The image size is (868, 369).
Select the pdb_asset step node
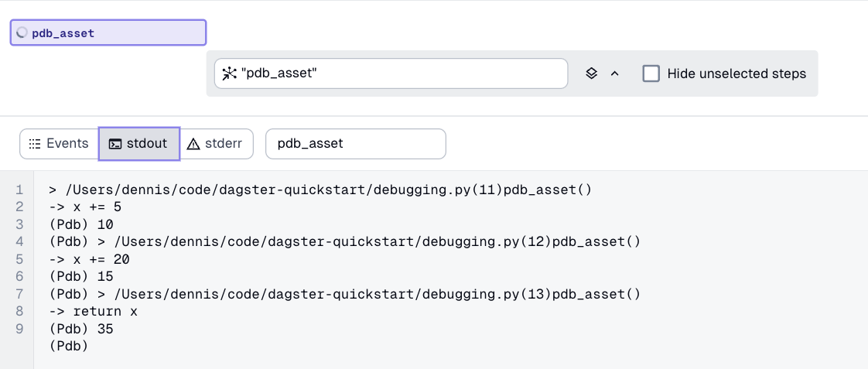click(x=108, y=33)
